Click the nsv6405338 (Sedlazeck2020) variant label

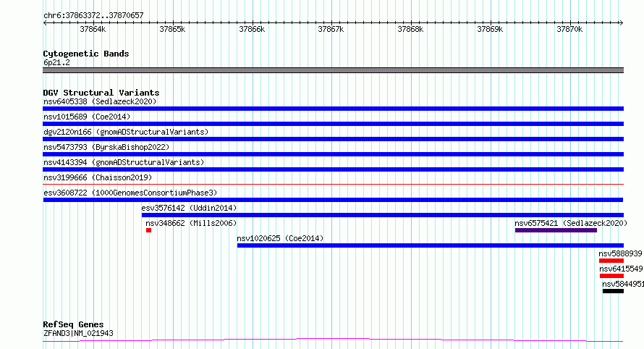pyautogui.click(x=100, y=101)
